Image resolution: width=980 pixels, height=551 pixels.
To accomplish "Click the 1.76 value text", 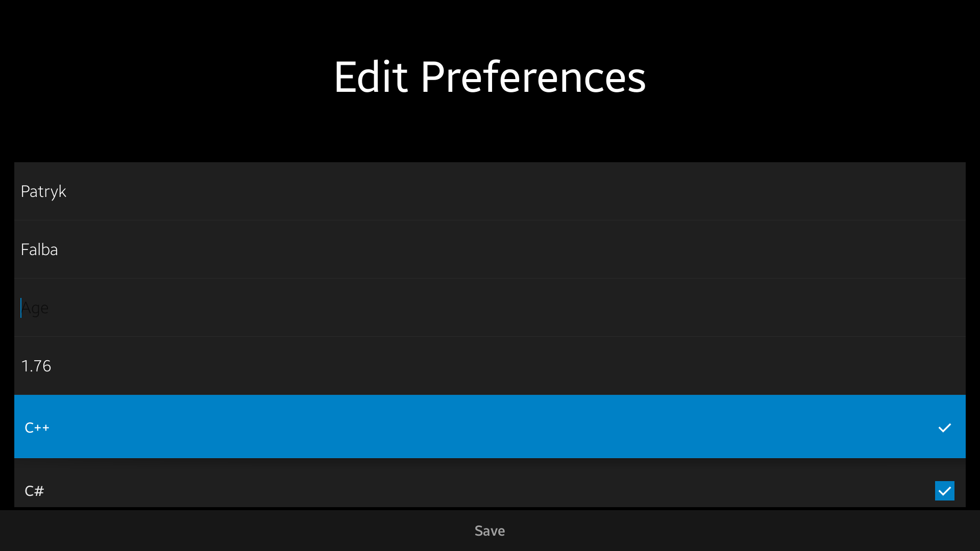I will coord(36,366).
